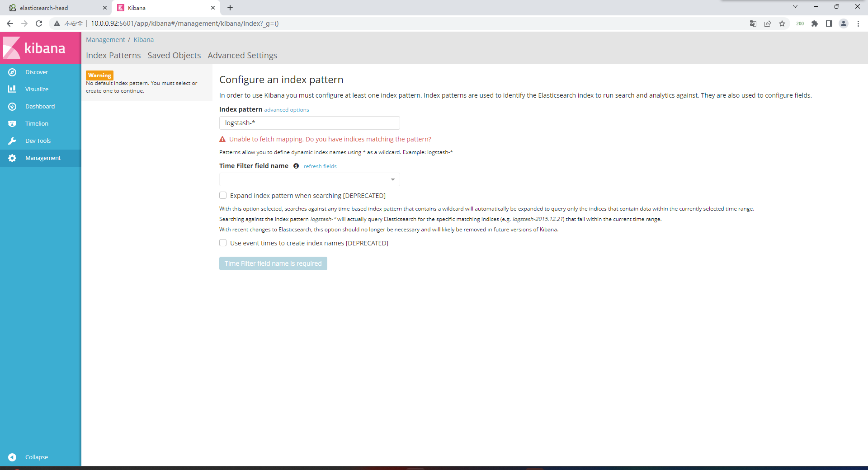
Task: Click the Management breadcrumb link
Action: [105, 40]
